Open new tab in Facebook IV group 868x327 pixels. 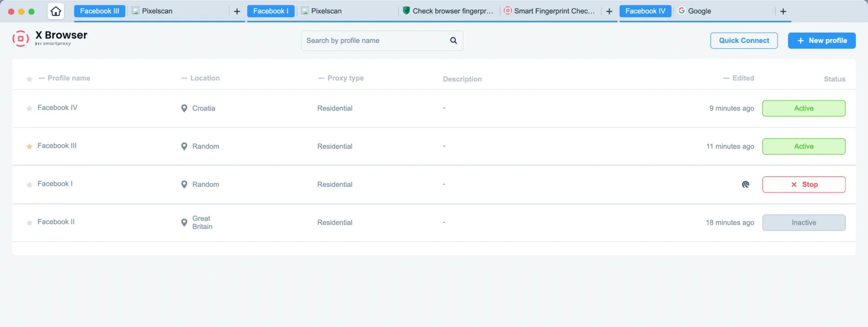[783, 11]
